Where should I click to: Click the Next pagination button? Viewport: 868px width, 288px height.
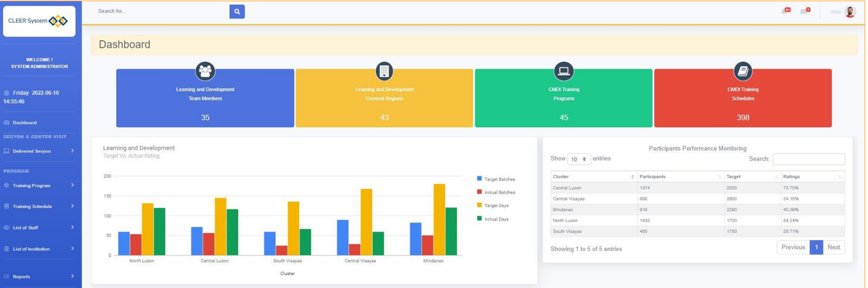[833, 247]
